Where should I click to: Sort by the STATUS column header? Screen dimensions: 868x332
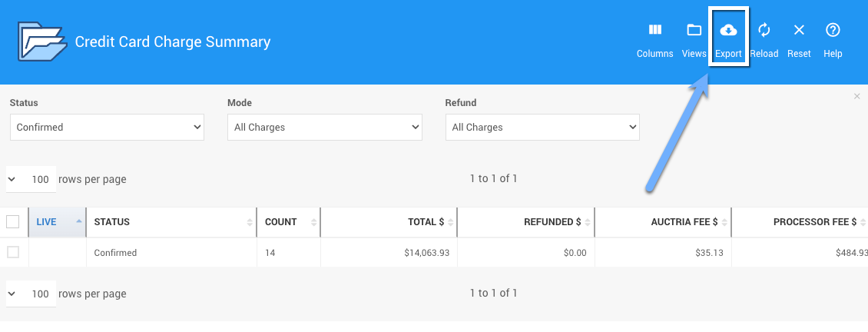[x=112, y=222]
